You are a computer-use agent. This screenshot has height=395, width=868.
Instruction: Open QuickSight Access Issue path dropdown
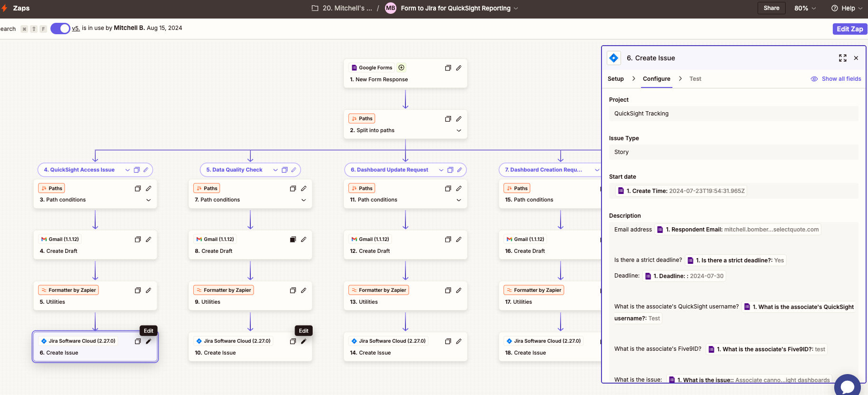point(128,170)
